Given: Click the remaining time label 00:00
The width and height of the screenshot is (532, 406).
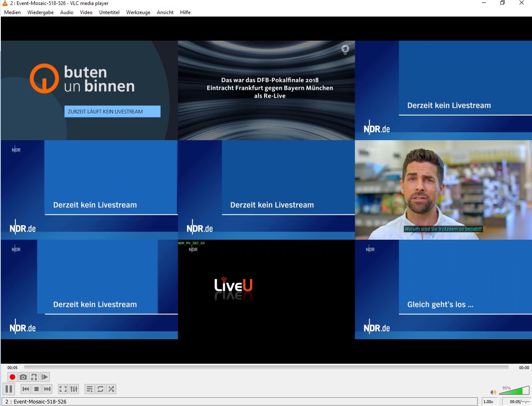Looking at the screenshot, I should pyautogui.click(x=524, y=367).
